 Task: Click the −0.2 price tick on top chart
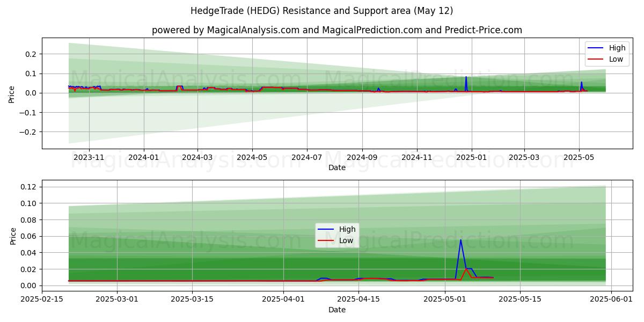point(28,132)
